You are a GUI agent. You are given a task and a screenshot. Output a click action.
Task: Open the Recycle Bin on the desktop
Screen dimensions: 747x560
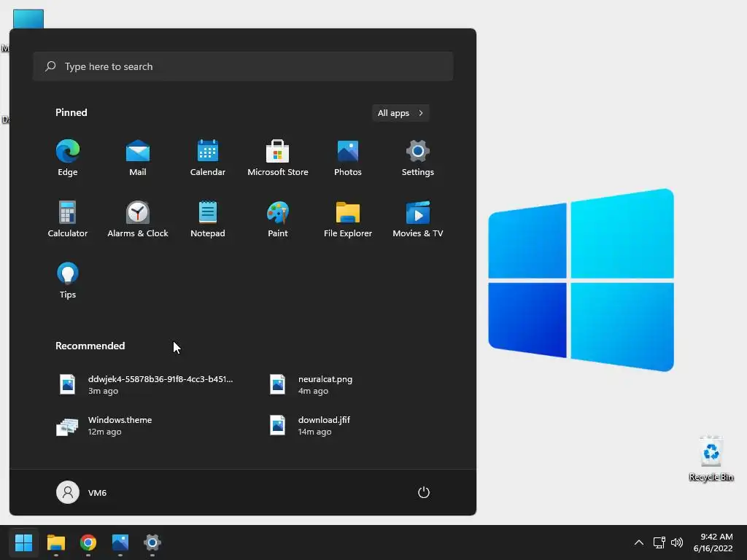click(x=711, y=458)
